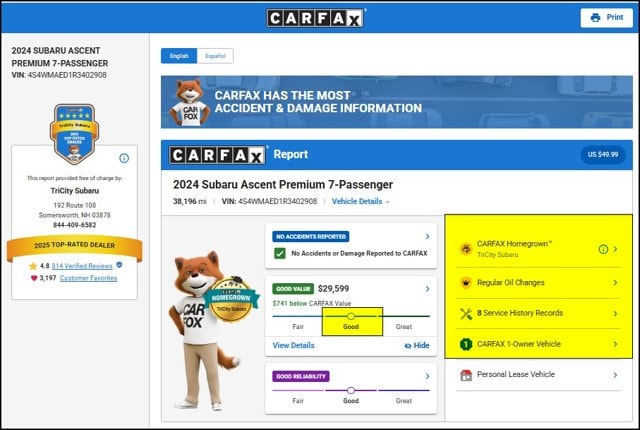The image size is (640, 430).
Task: Expand the Regular Oil Changes row chevron
Action: pyautogui.click(x=616, y=283)
